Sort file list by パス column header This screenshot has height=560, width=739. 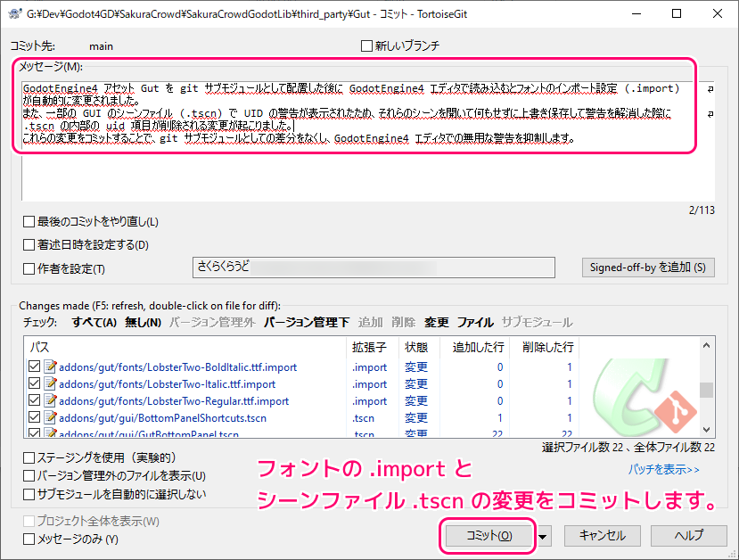(x=185, y=348)
